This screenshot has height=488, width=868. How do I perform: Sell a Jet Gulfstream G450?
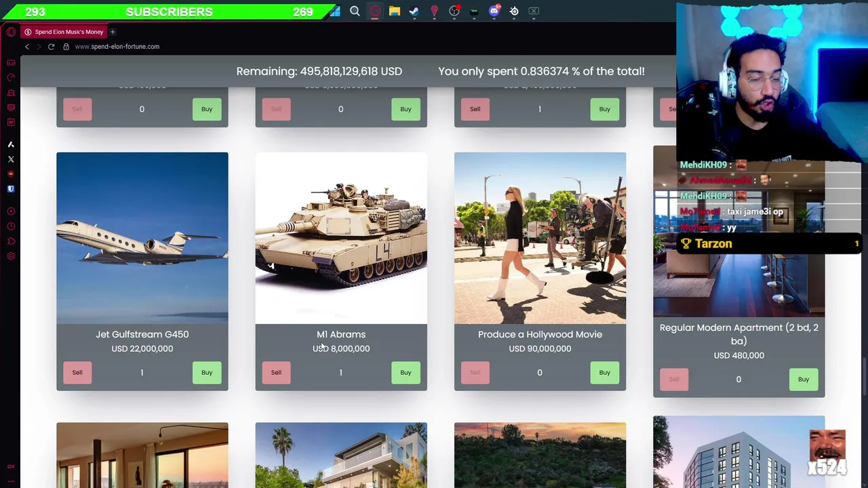click(x=77, y=372)
